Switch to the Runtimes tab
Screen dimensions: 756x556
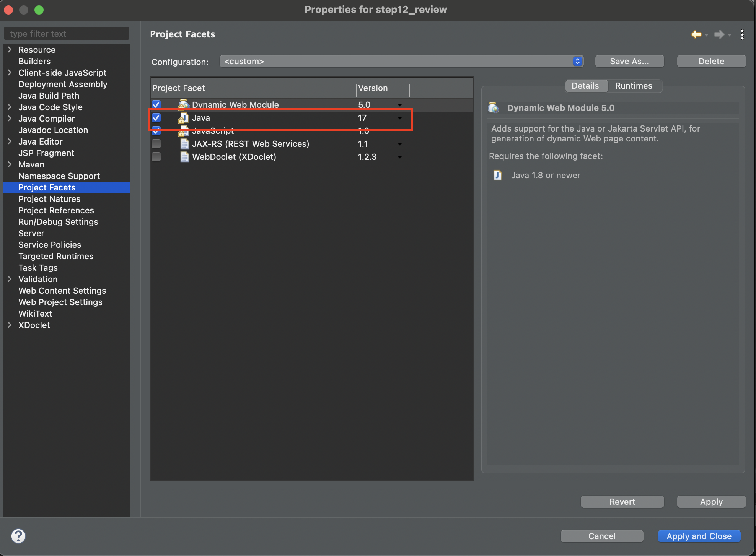pos(634,86)
